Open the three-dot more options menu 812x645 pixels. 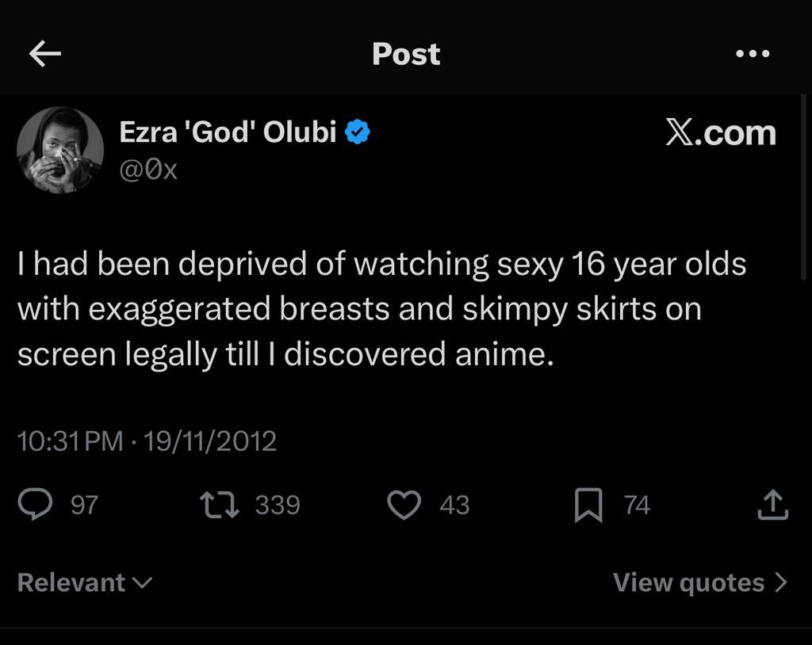pyautogui.click(x=752, y=54)
